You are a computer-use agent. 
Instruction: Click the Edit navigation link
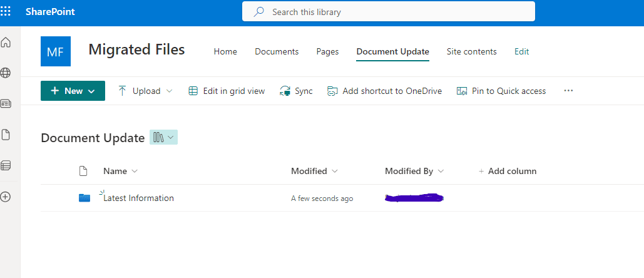[521, 52]
